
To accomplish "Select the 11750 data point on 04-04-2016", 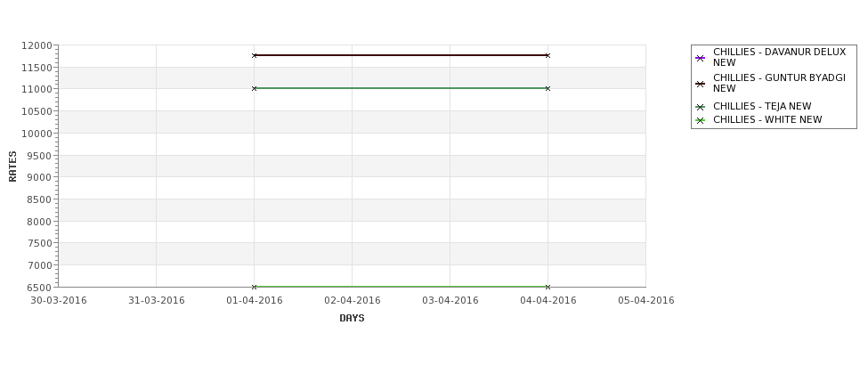I will (548, 55).
